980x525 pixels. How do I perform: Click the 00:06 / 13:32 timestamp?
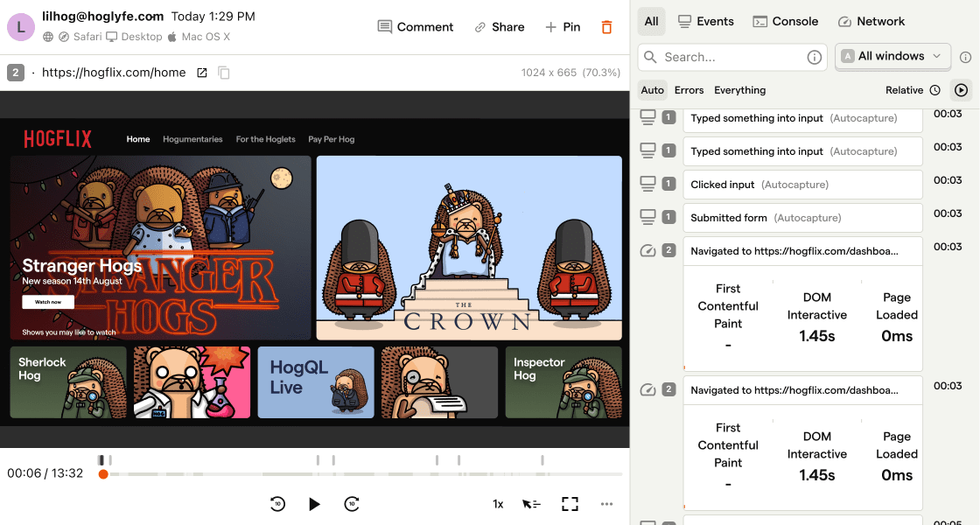click(x=45, y=473)
